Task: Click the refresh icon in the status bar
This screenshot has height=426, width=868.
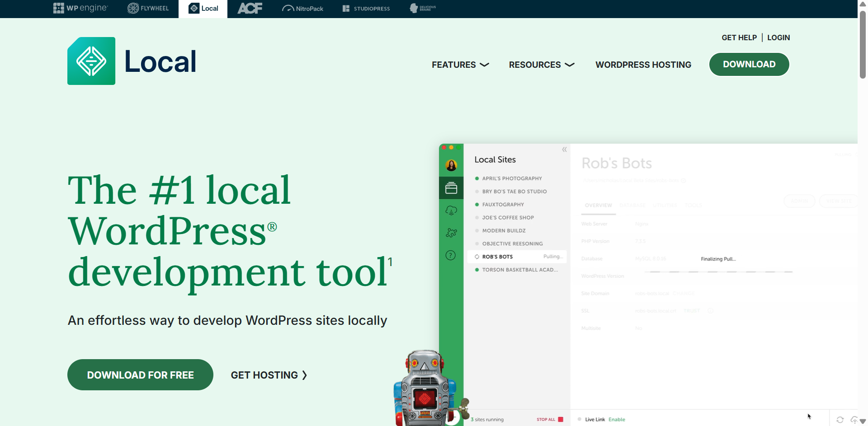Action: pyautogui.click(x=841, y=420)
